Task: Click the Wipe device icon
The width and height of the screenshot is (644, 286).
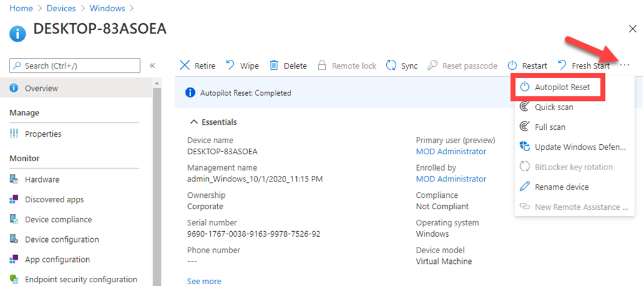Action: pos(230,66)
